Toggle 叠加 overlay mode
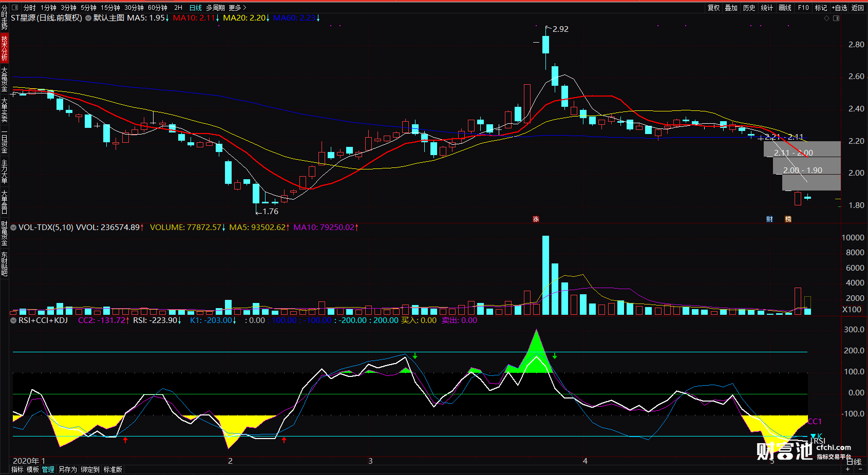 pyautogui.click(x=731, y=8)
